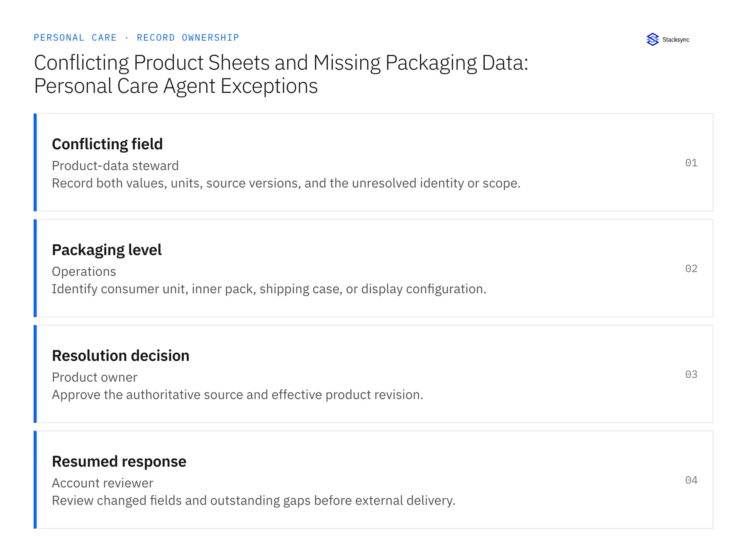Click the blue accent bar of Conflicting field card
The width and height of the screenshot is (747, 560).
[x=35, y=162]
